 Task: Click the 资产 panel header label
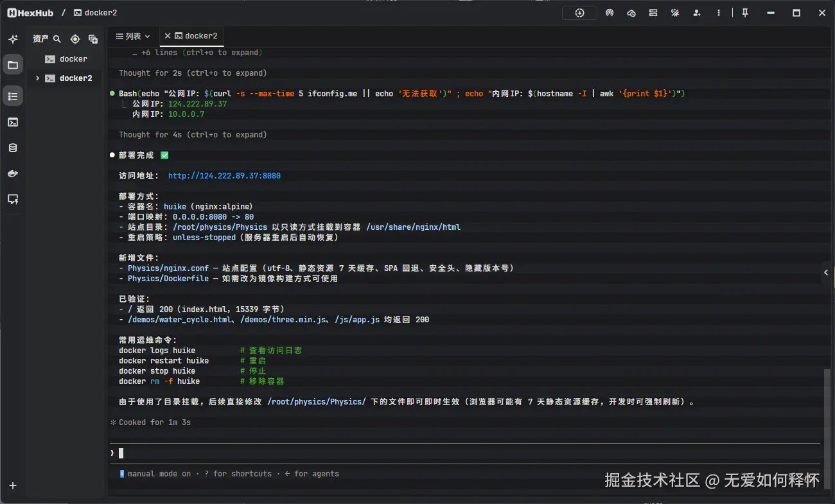pos(40,39)
